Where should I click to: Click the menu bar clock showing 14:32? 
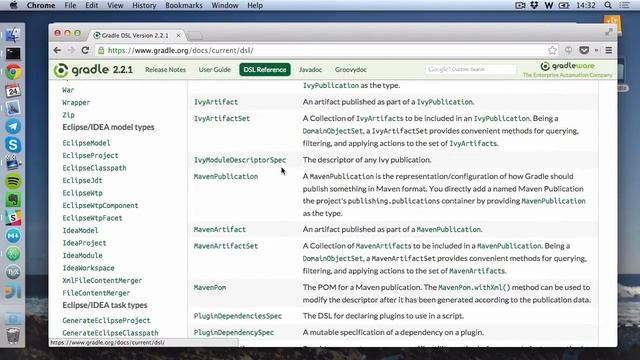pos(586,5)
